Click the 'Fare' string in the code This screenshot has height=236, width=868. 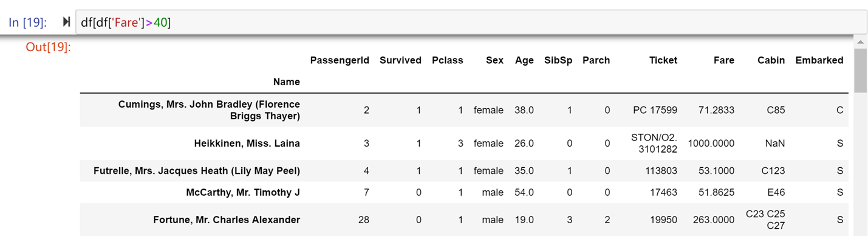126,23
